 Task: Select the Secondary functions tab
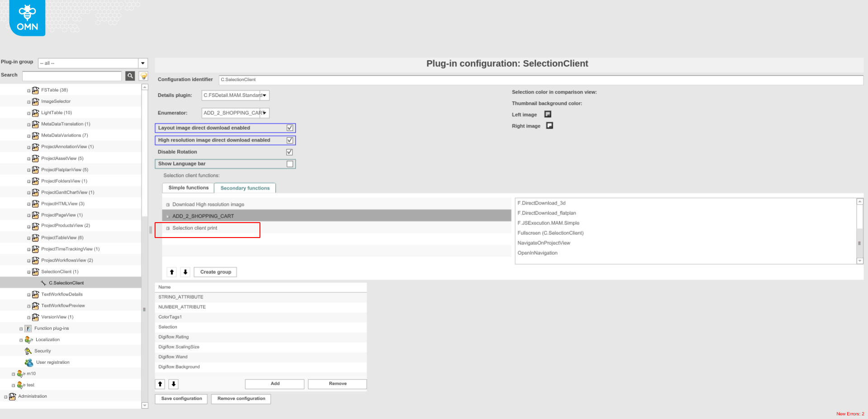coord(245,188)
